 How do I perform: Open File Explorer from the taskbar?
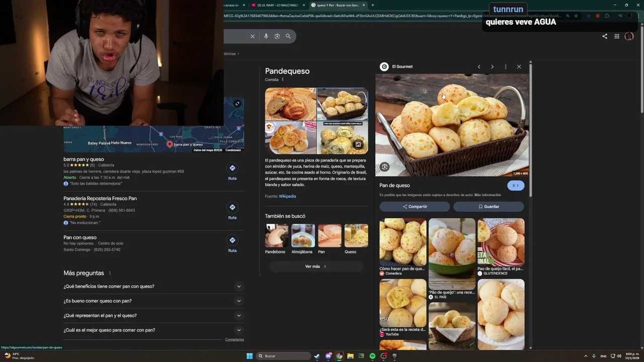(350, 356)
